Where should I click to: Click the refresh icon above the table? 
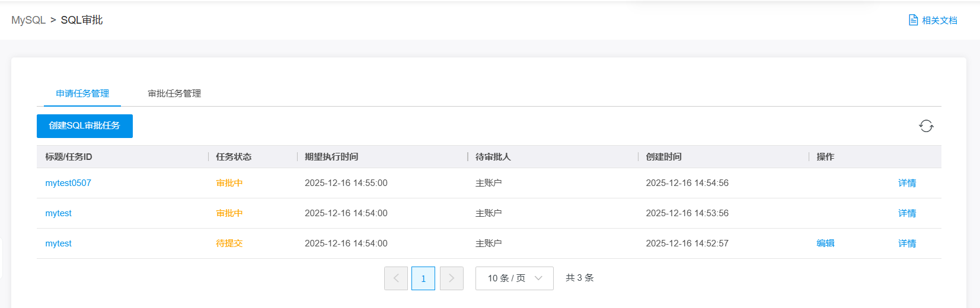tap(926, 126)
